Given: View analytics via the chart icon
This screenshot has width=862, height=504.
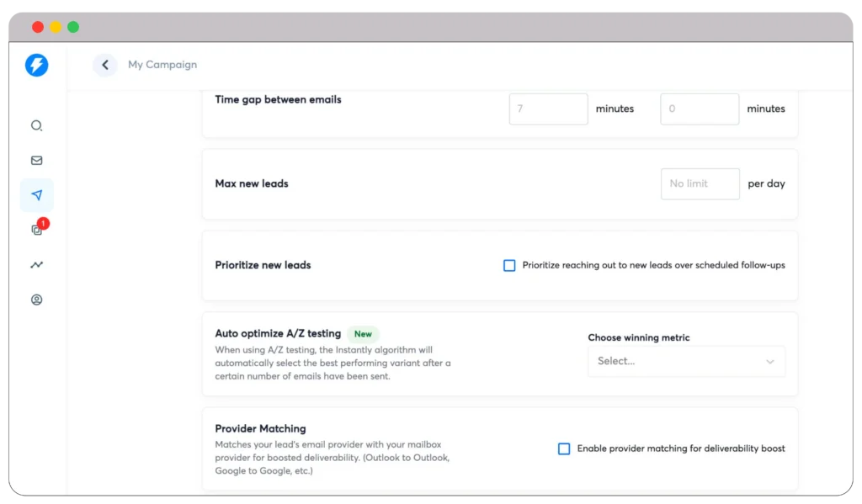Looking at the screenshot, I should [x=36, y=264].
